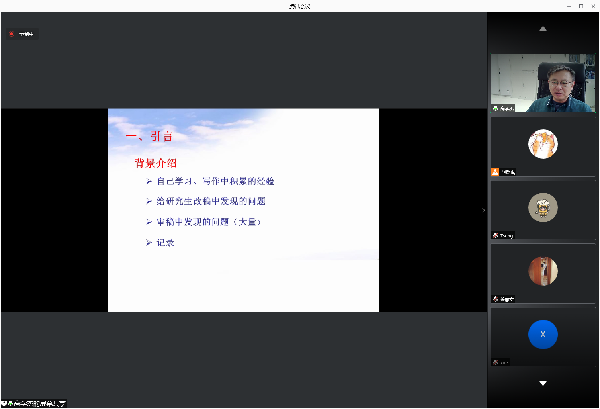Click the current speaker label at bottom-left
Viewport: 600px width, 409px height.
tap(35, 403)
